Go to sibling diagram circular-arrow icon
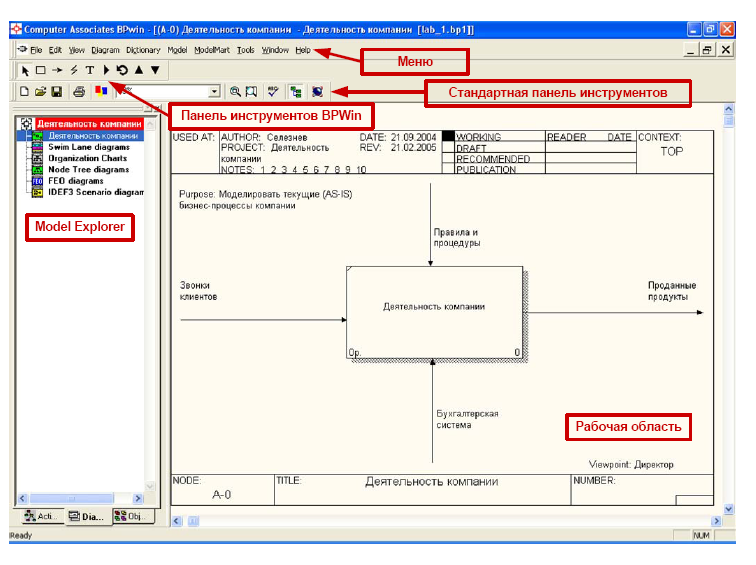The height and width of the screenshot is (565, 756). click(x=122, y=70)
